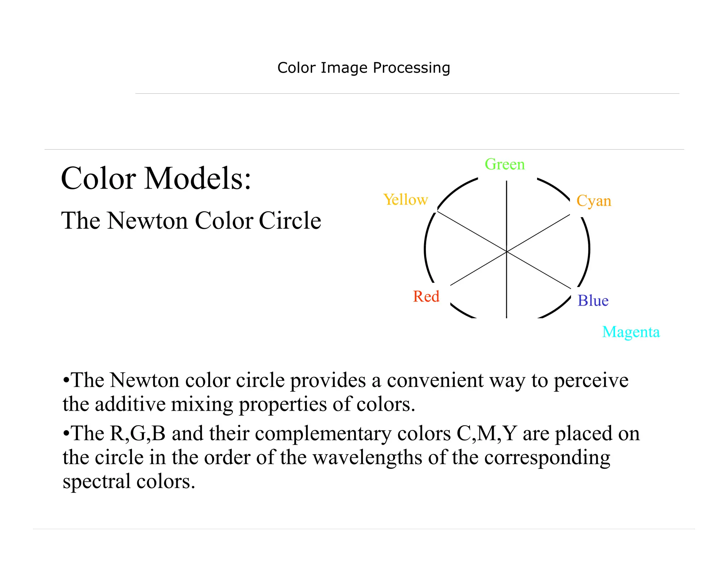This screenshot has width=728, height=562.
Task: Select the "Color Models:" heading
Action: [156, 178]
